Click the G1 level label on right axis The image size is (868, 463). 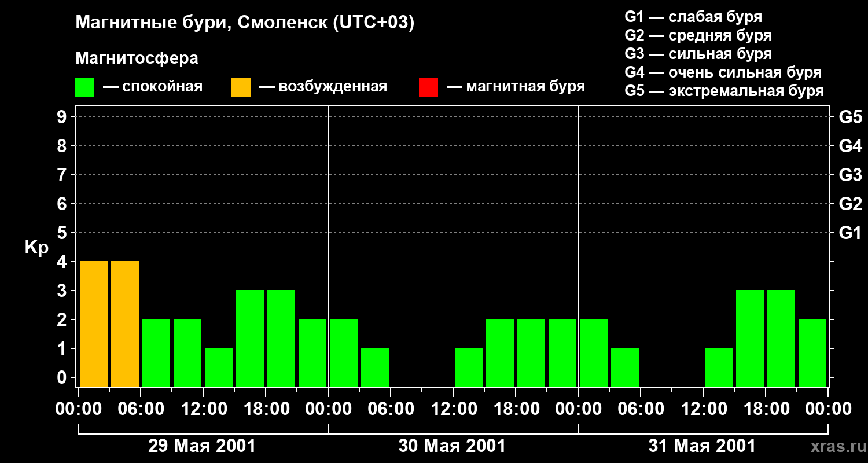(x=850, y=233)
